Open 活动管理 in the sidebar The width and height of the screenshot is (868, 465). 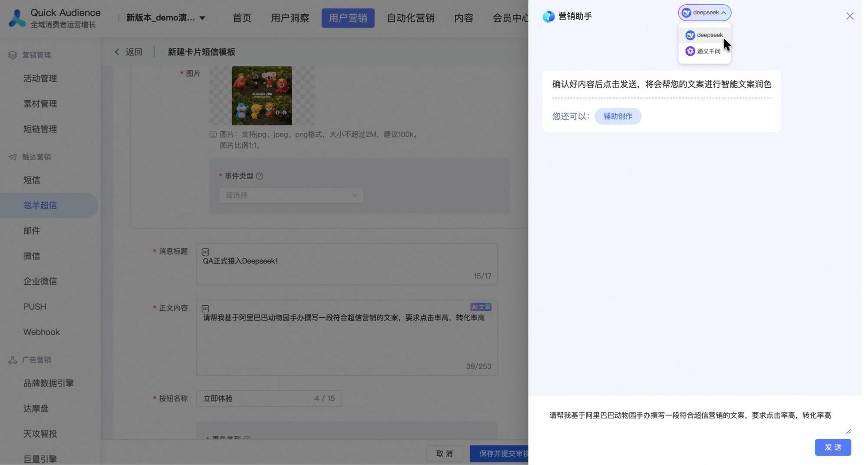[40, 79]
